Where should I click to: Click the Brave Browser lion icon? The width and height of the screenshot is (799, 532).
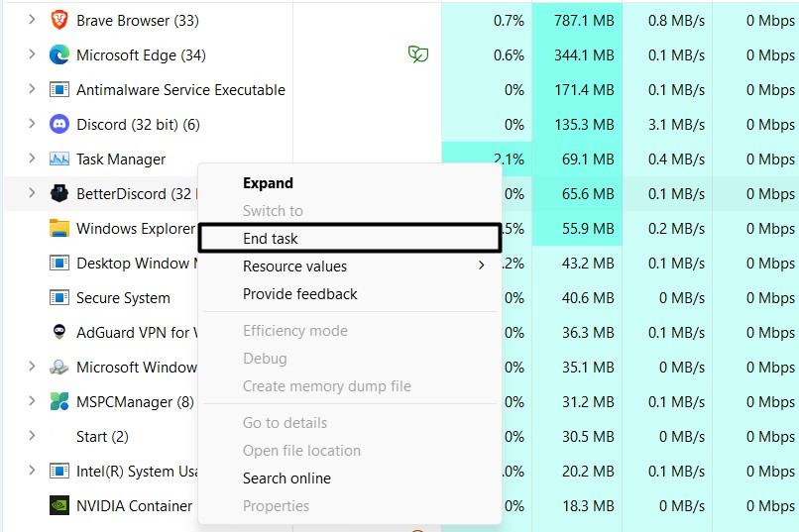tap(59, 21)
